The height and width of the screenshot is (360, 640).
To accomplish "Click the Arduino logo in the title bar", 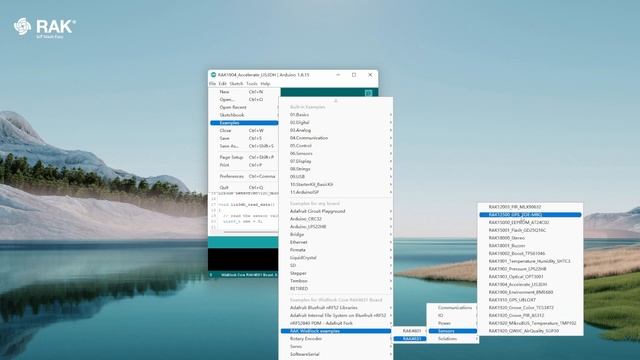I will coord(213,75).
